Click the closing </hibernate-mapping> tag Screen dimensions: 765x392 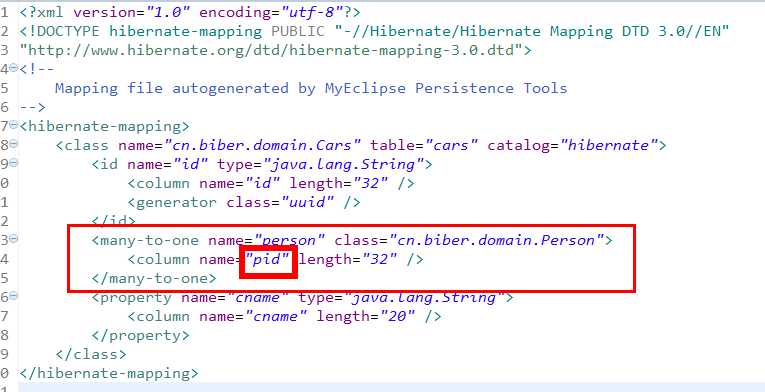click(109, 373)
